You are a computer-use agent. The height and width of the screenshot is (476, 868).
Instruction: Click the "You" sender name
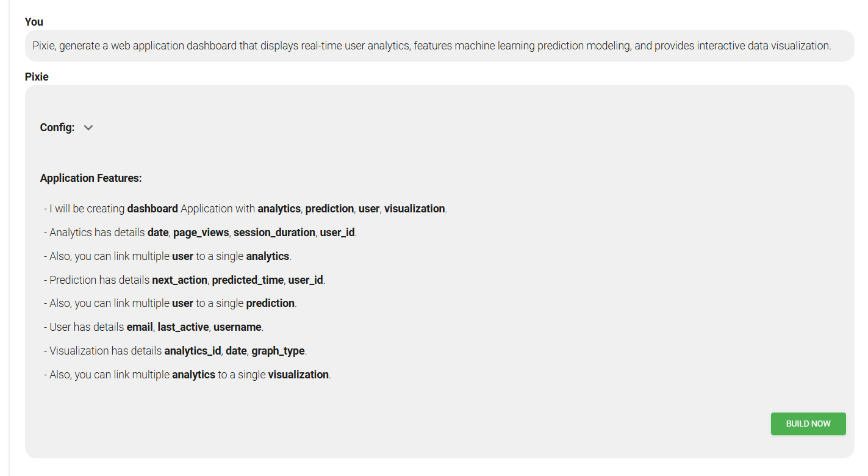tap(34, 22)
